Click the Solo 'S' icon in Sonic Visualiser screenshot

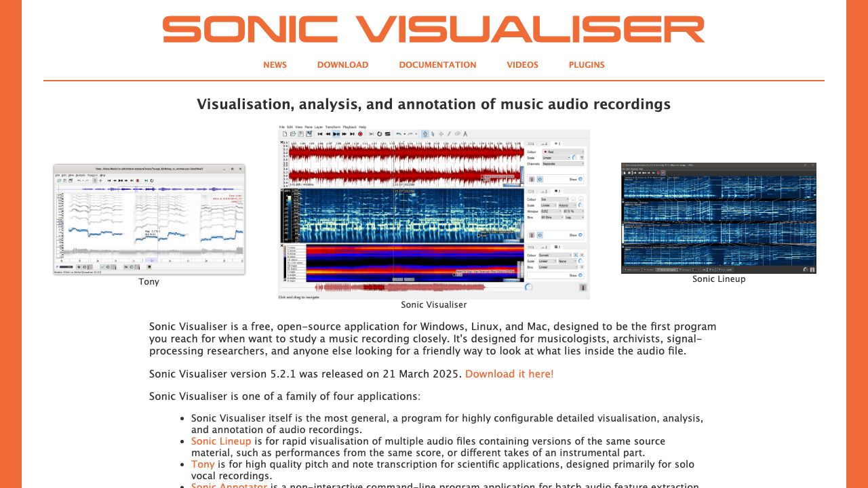pos(388,134)
